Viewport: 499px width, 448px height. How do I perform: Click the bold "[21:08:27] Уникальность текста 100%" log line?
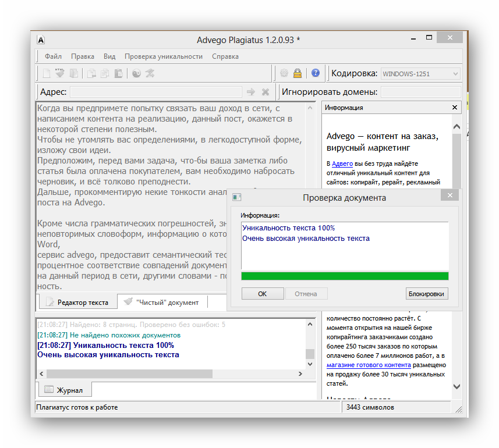(105, 345)
